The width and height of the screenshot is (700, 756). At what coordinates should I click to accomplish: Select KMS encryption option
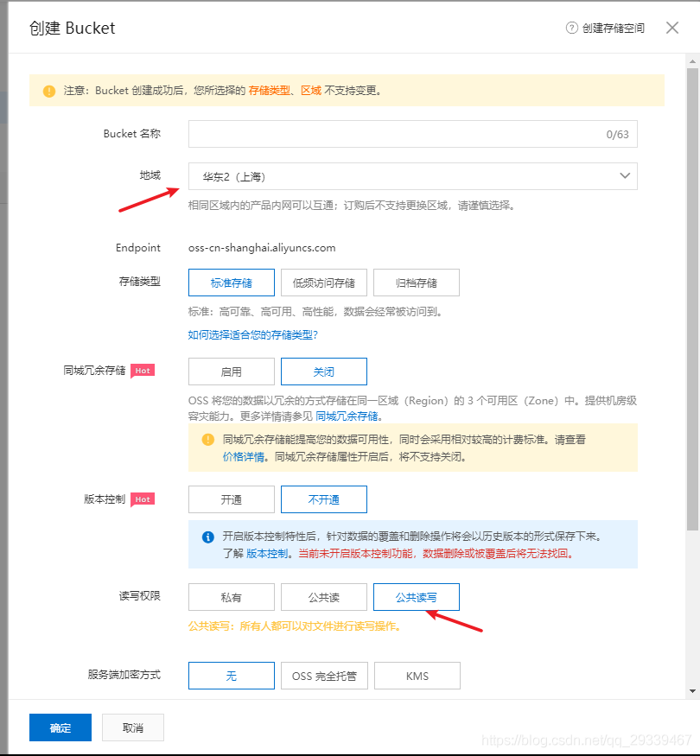(x=417, y=676)
